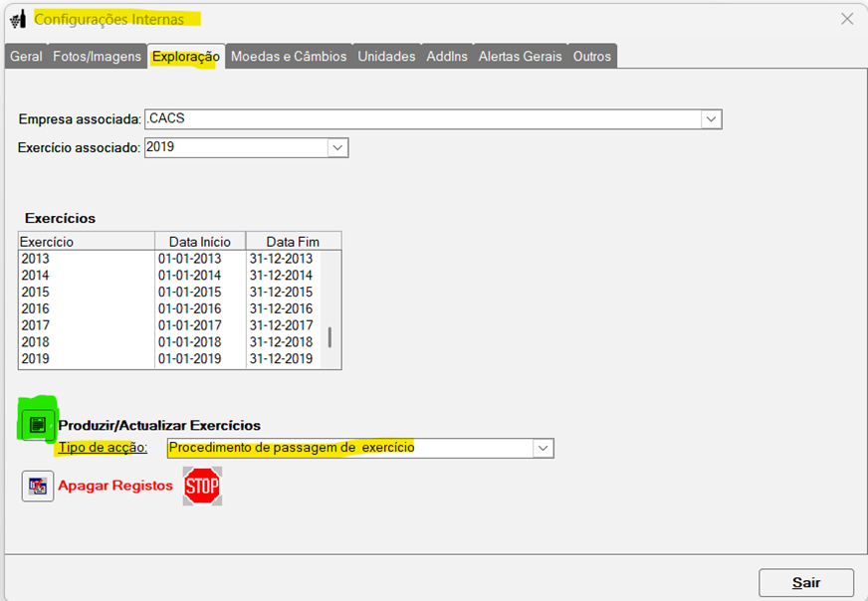Click the Produzir/Actualizar Exercícios icon button
The image size is (868, 601).
pos(38,425)
